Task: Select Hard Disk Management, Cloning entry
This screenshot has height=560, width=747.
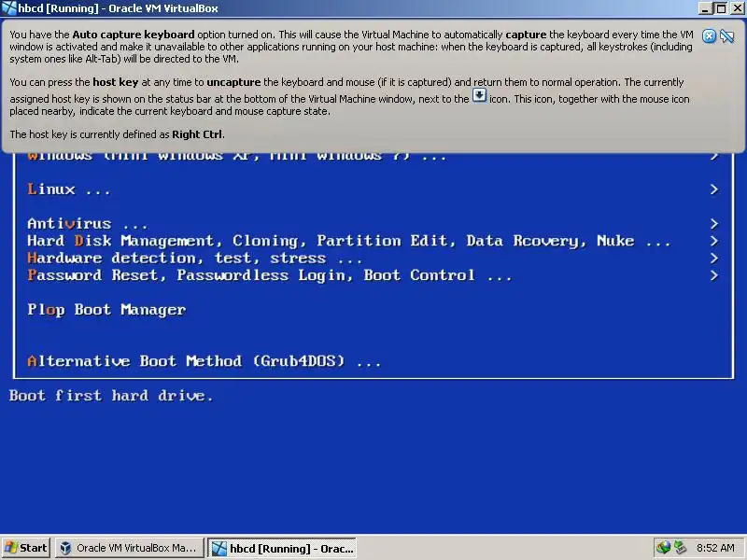Action: 348,241
